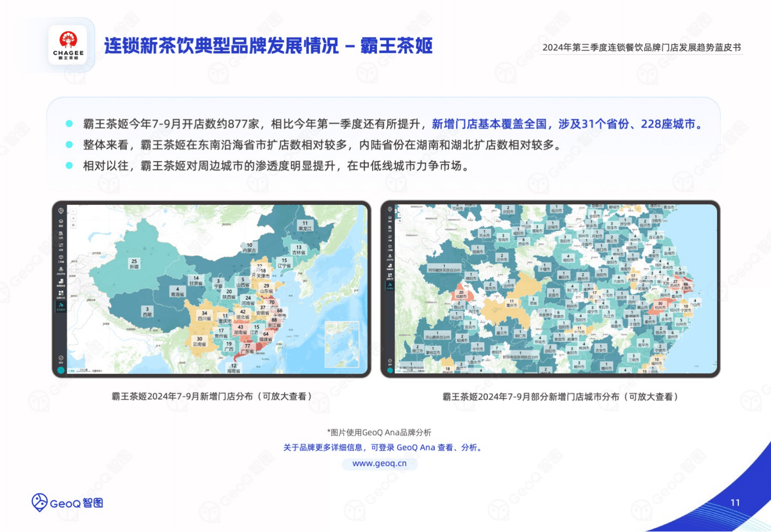Click 青海省 4 label on left map

point(178,292)
